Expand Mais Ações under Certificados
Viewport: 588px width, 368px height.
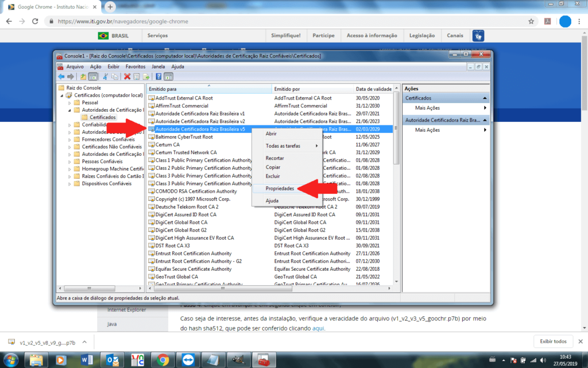click(446, 108)
